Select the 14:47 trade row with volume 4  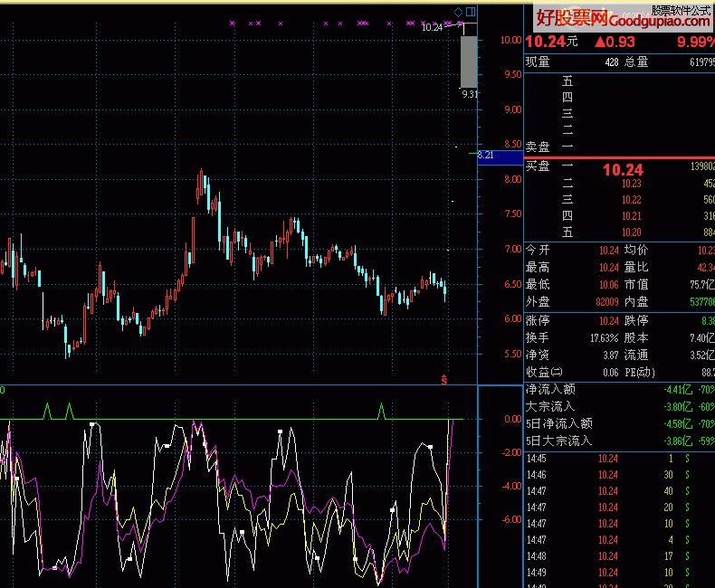619,540
